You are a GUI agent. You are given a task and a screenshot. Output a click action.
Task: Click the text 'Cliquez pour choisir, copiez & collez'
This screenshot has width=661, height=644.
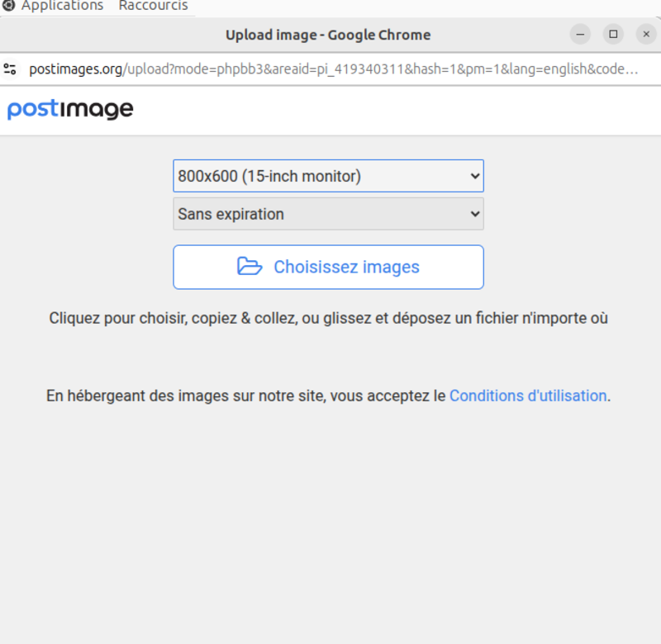pos(174,318)
